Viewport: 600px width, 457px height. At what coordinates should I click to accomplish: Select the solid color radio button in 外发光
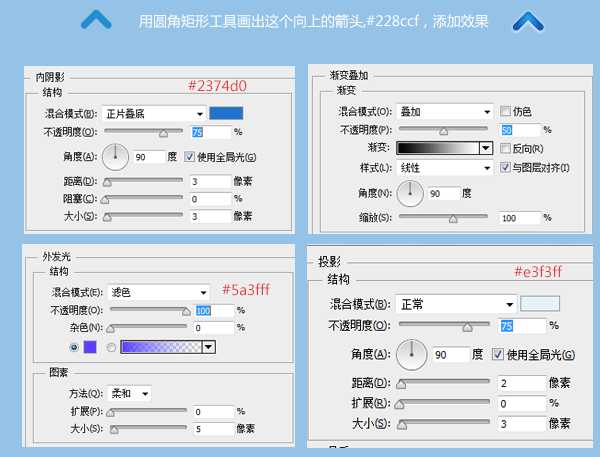(x=74, y=347)
